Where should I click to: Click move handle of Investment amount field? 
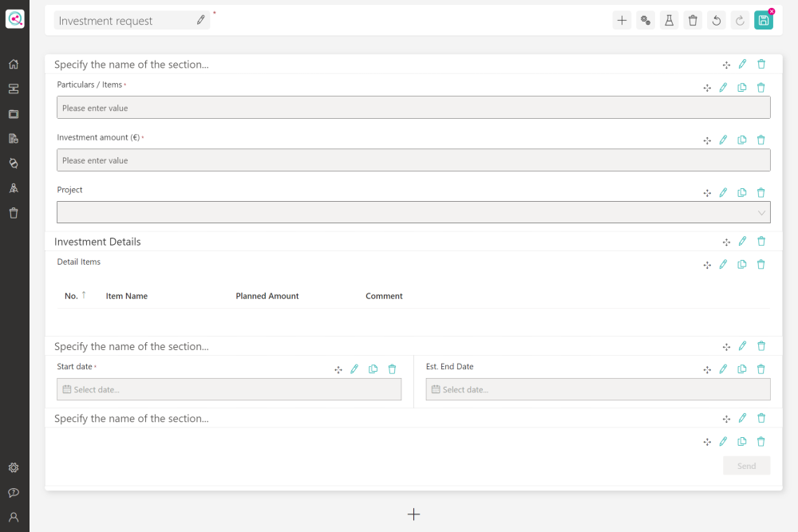pos(707,140)
